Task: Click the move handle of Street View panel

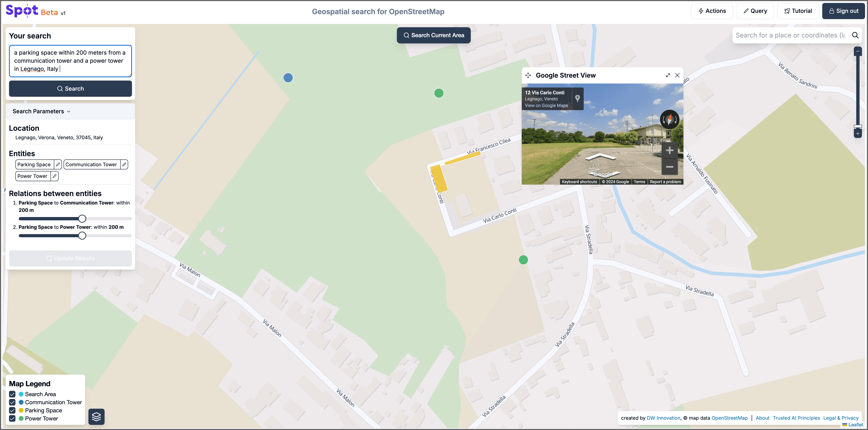Action: coord(528,75)
